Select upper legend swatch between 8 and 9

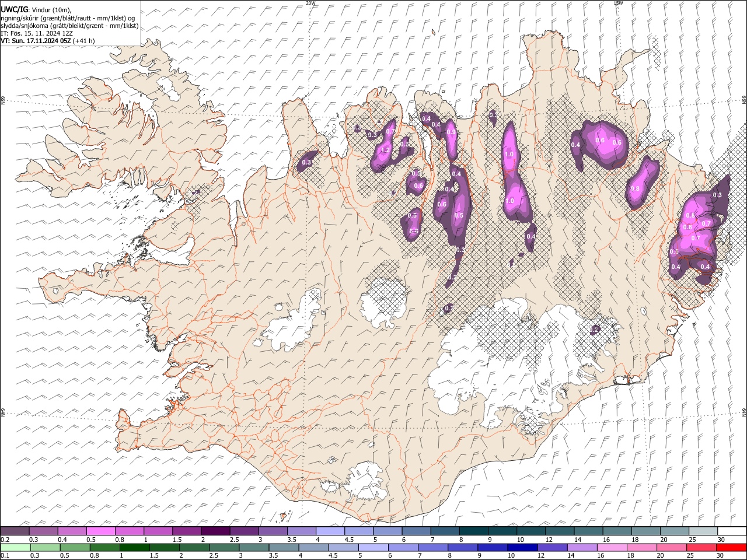pyautogui.click(x=473, y=531)
